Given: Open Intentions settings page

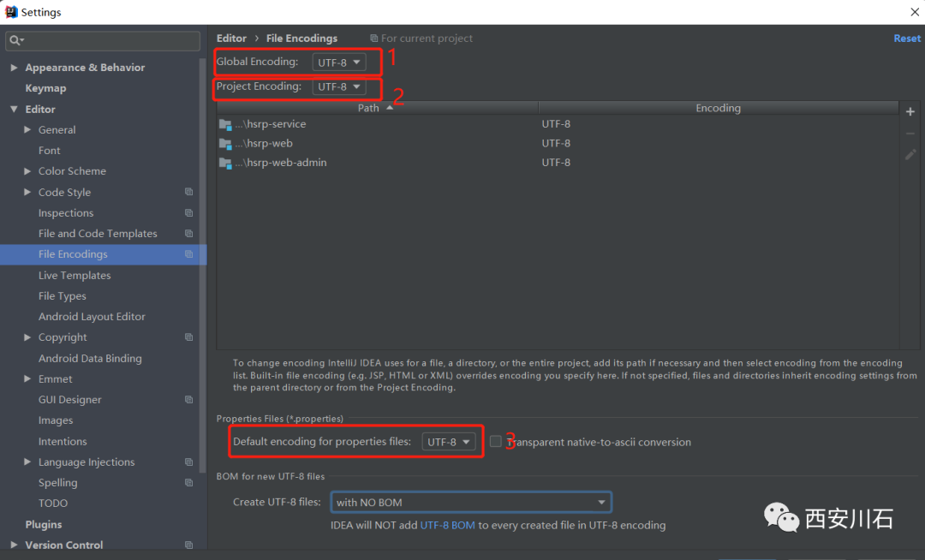Looking at the screenshot, I should (x=63, y=442).
